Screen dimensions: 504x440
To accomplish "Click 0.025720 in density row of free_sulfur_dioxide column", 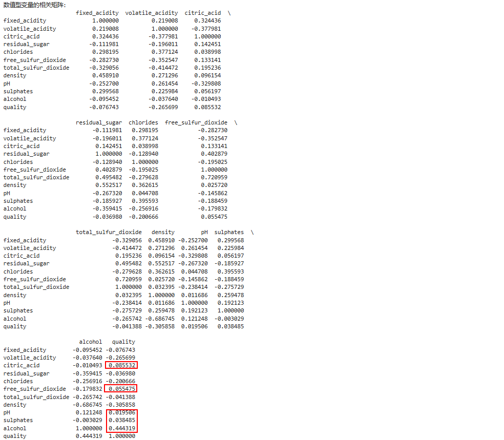I will click(x=214, y=185).
